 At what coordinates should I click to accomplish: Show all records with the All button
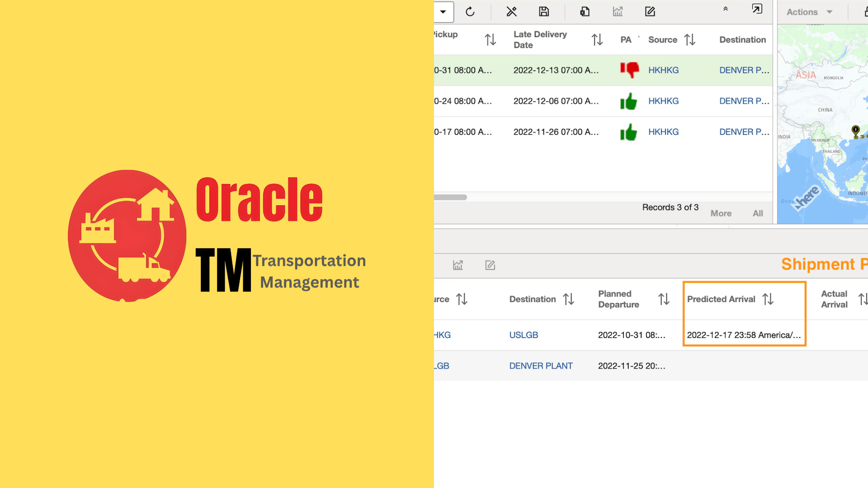(x=758, y=213)
